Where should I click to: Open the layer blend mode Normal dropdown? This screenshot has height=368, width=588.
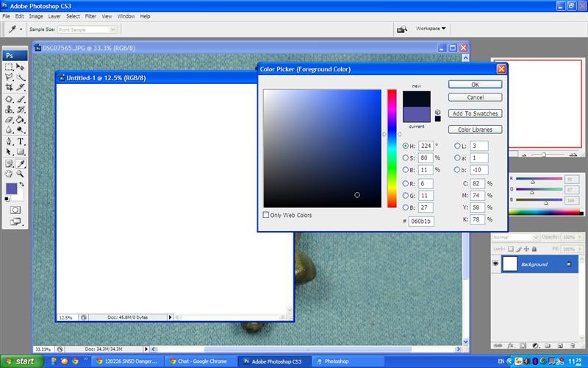(514, 238)
